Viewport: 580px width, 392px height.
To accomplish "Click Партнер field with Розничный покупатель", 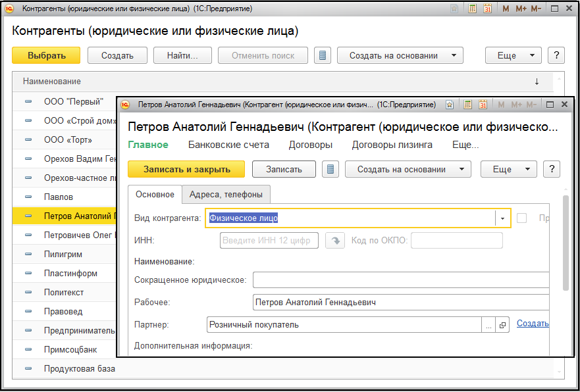I will pos(344,325).
